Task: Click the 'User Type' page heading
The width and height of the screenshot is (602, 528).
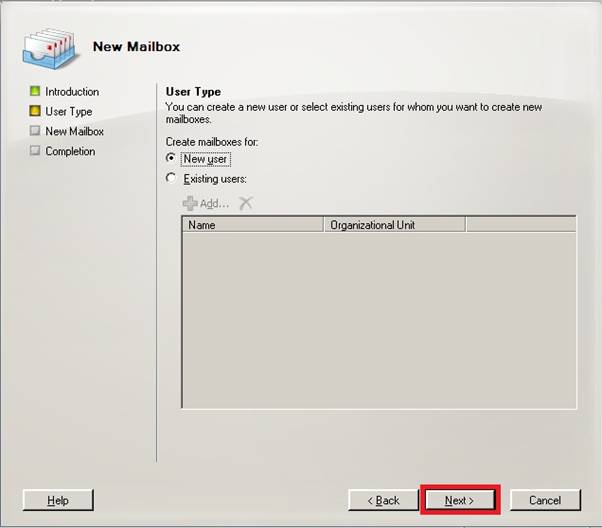Action: tap(193, 92)
